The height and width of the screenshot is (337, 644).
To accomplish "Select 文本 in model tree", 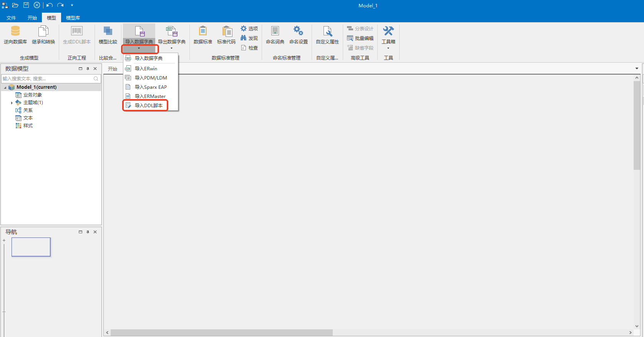I will (28, 118).
